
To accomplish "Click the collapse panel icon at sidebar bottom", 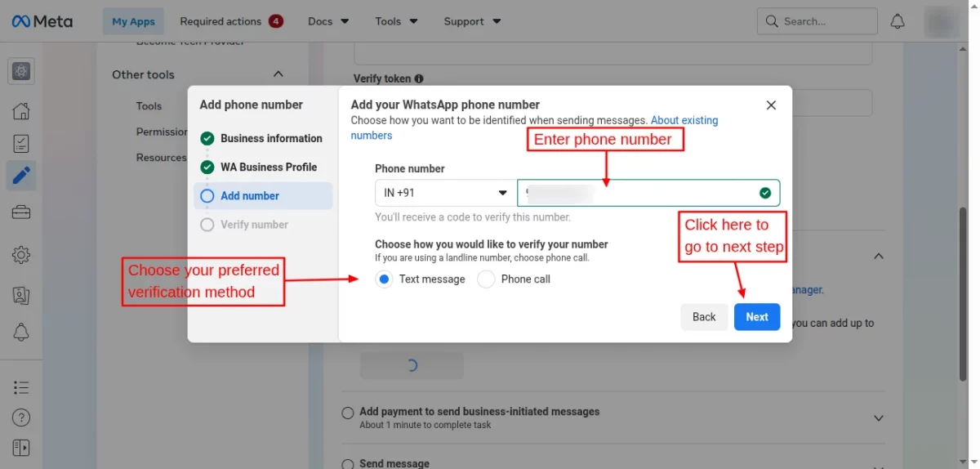I will pyautogui.click(x=21, y=448).
